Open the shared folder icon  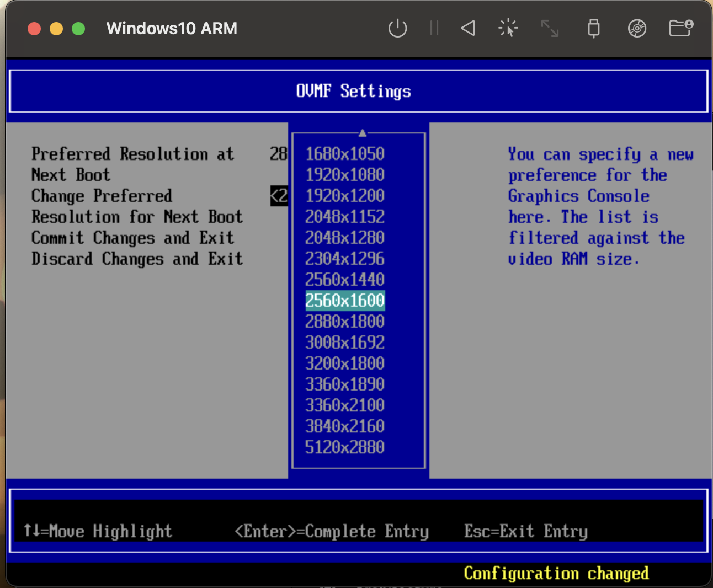point(680,28)
